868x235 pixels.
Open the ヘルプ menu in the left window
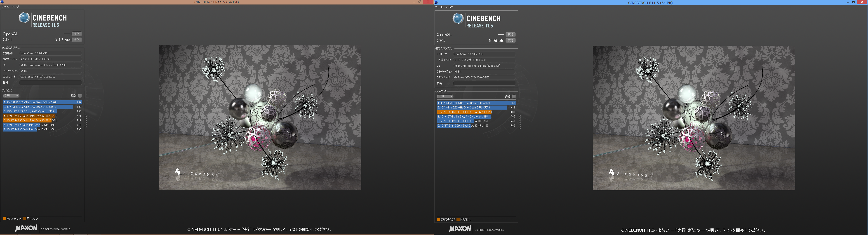point(16,7)
